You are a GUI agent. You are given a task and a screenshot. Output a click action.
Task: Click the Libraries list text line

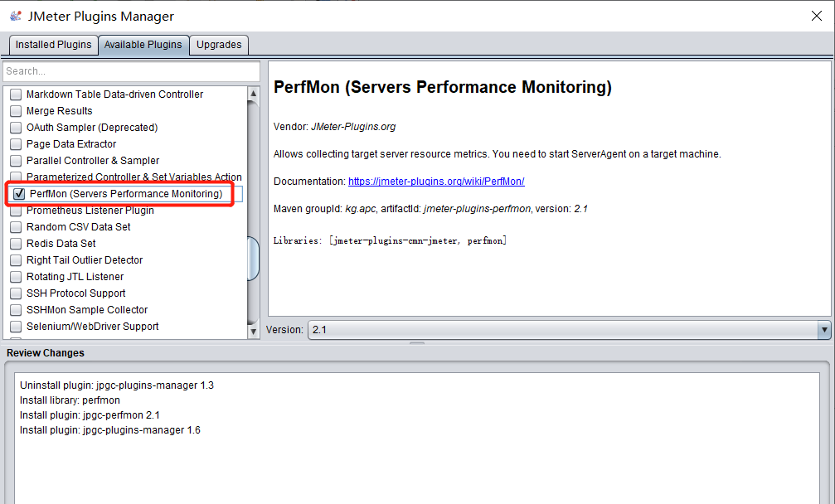390,240
